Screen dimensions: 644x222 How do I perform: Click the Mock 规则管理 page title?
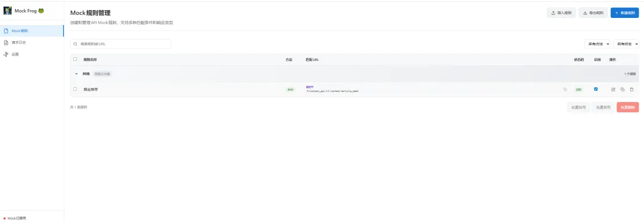pos(91,13)
